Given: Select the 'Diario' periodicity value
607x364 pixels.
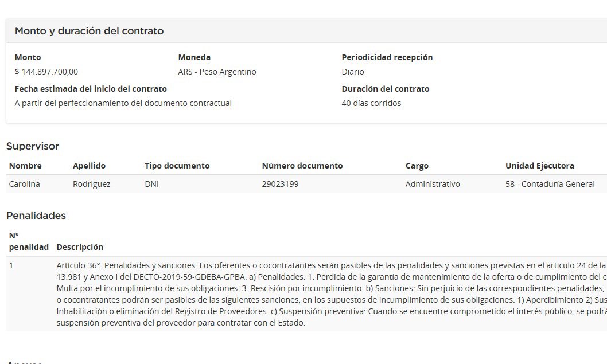Looking at the screenshot, I should pyautogui.click(x=353, y=72).
